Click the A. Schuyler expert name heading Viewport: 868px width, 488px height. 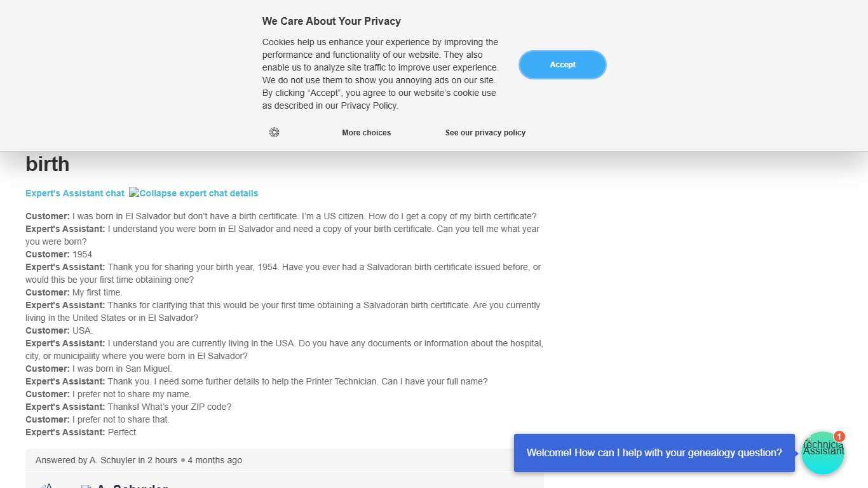pyautogui.click(x=132, y=485)
